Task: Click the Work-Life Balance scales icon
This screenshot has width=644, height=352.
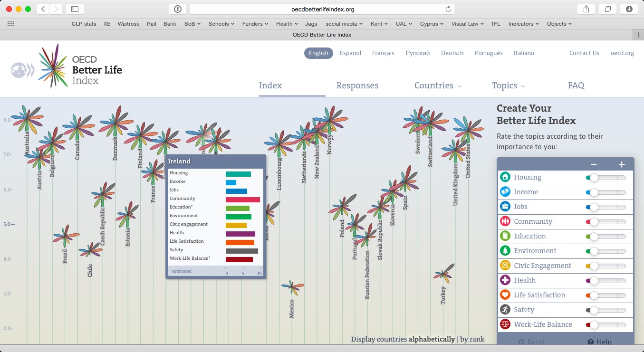Action: (505, 324)
